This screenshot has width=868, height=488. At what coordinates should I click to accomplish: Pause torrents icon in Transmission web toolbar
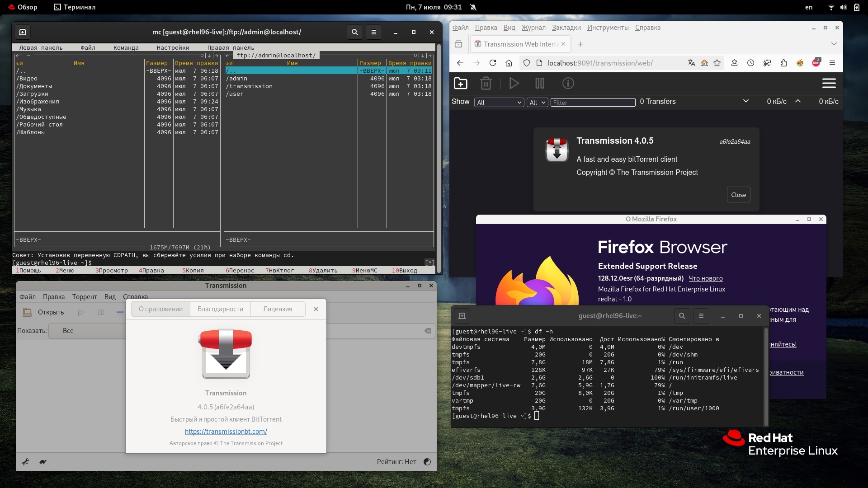(x=539, y=83)
